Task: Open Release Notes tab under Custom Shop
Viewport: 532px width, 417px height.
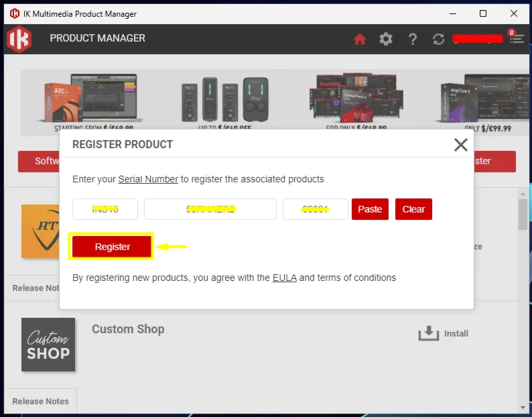Action: 40,401
